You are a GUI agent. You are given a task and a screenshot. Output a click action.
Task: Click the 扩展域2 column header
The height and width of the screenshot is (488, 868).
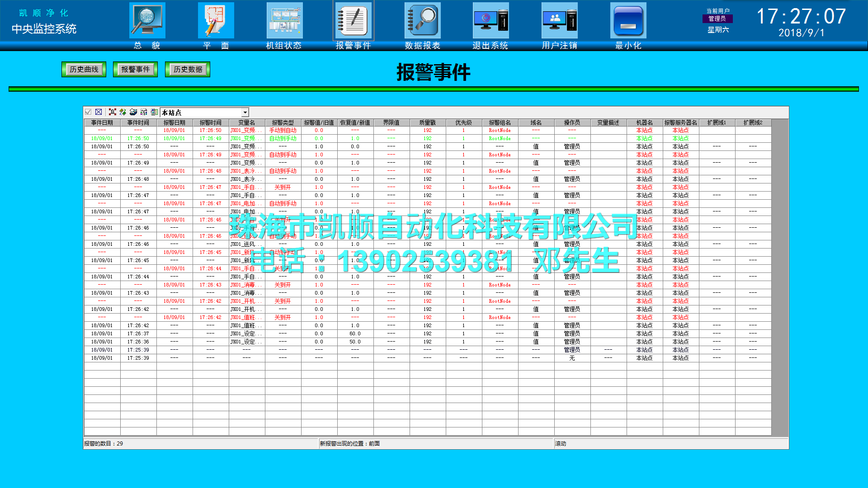(753, 122)
